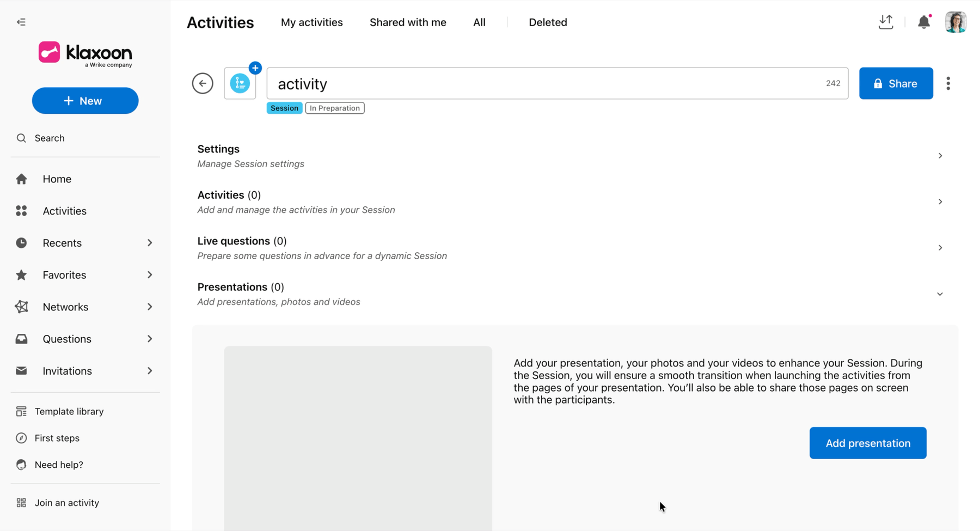Click the Questions inbox icon
980x531 pixels.
[21, 339]
